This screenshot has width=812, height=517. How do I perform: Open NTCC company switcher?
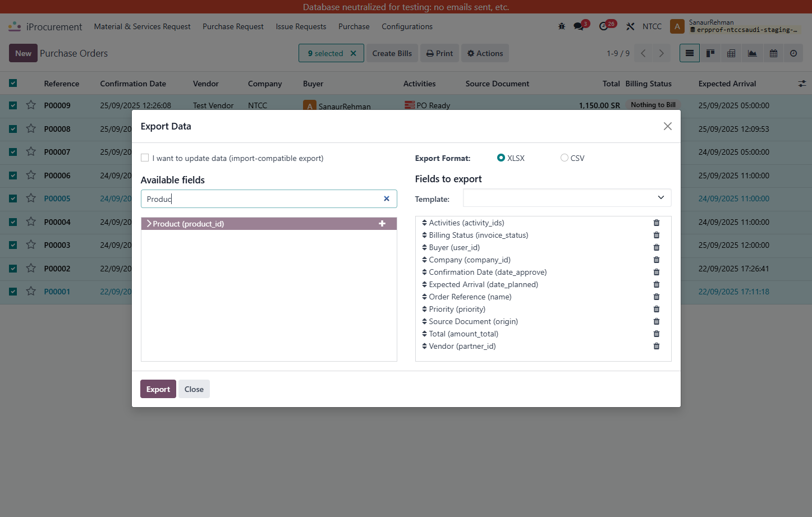(x=652, y=26)
